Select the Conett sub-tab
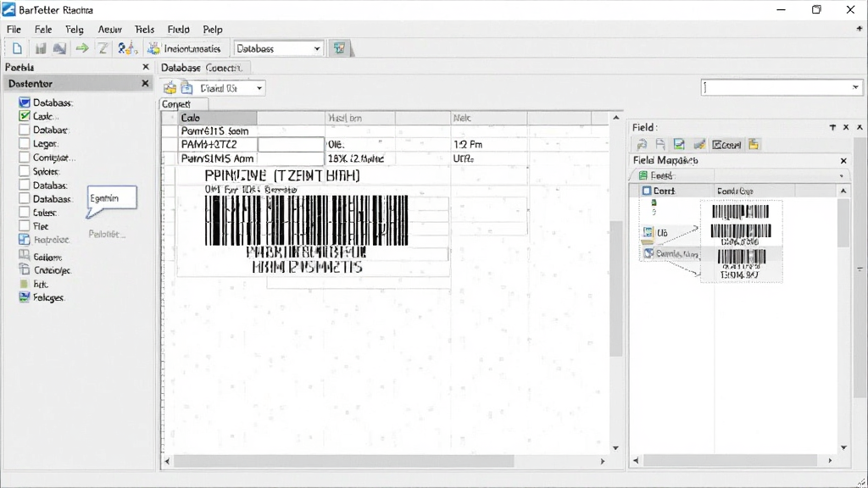 (x=183, y=104)
